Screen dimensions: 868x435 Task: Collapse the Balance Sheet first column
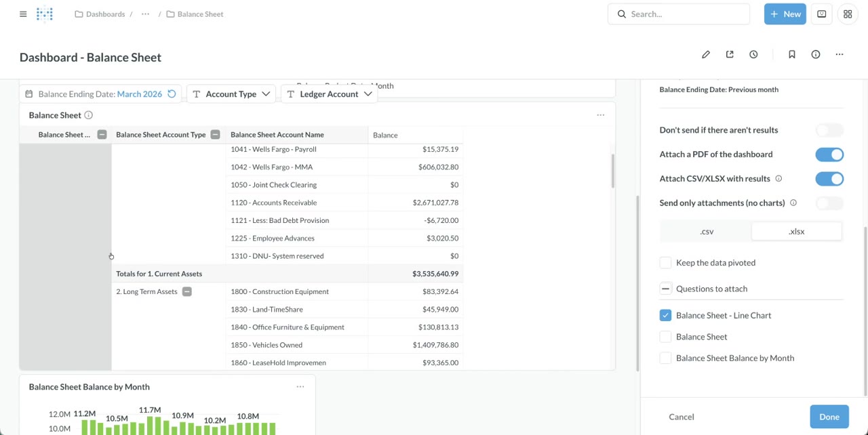click(x=102, y=135)
